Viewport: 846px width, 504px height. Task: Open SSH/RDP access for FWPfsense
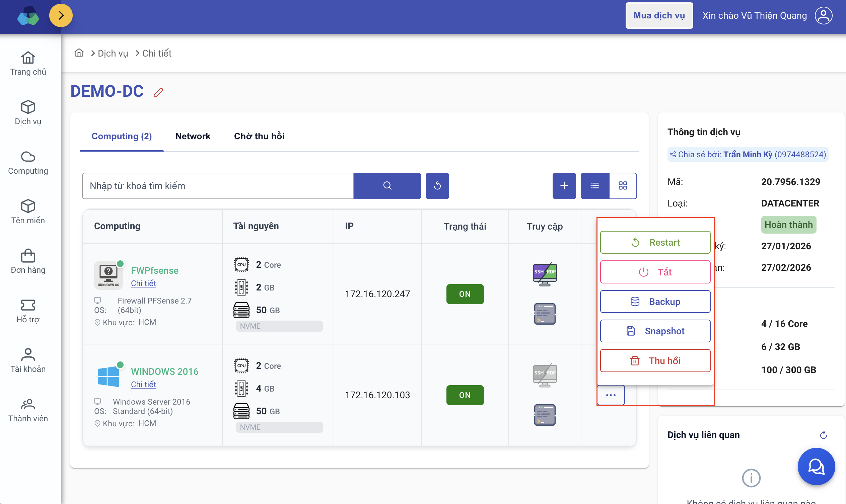tap(545, 274)
